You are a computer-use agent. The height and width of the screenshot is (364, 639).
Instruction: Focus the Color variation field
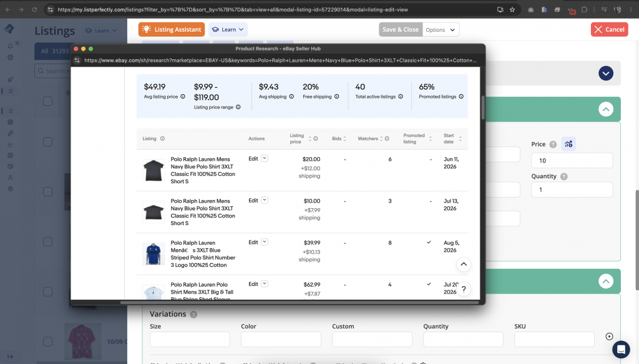281,339
